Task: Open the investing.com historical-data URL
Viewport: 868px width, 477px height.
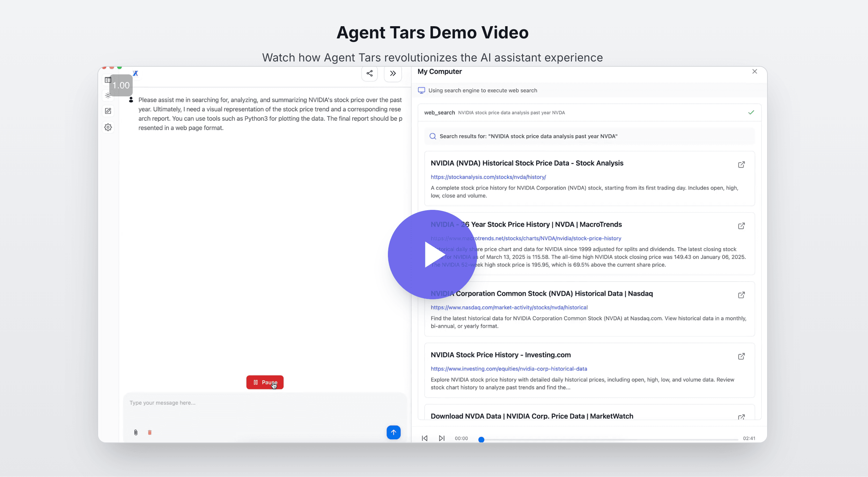Action: pyautogui.click(x=509, y=369)
